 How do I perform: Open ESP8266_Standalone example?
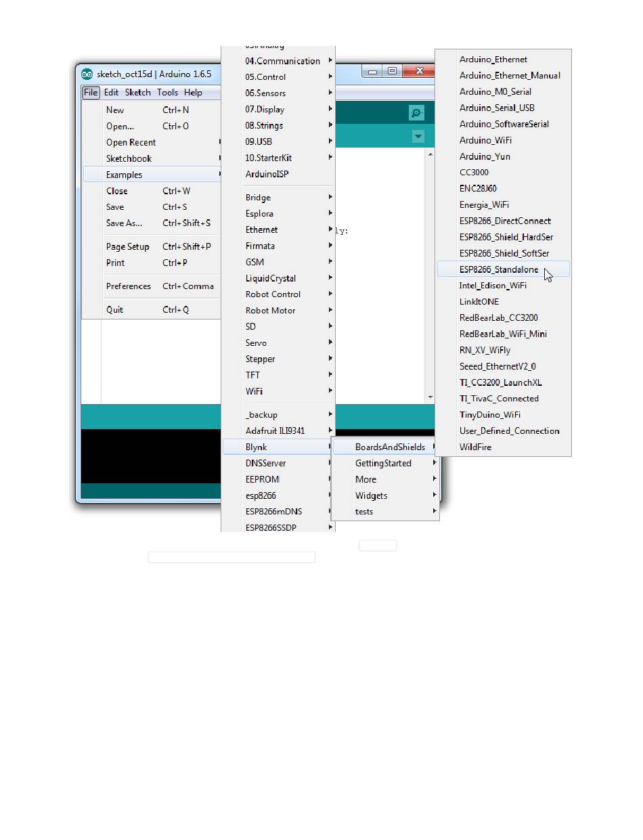(x=504, y=269)
